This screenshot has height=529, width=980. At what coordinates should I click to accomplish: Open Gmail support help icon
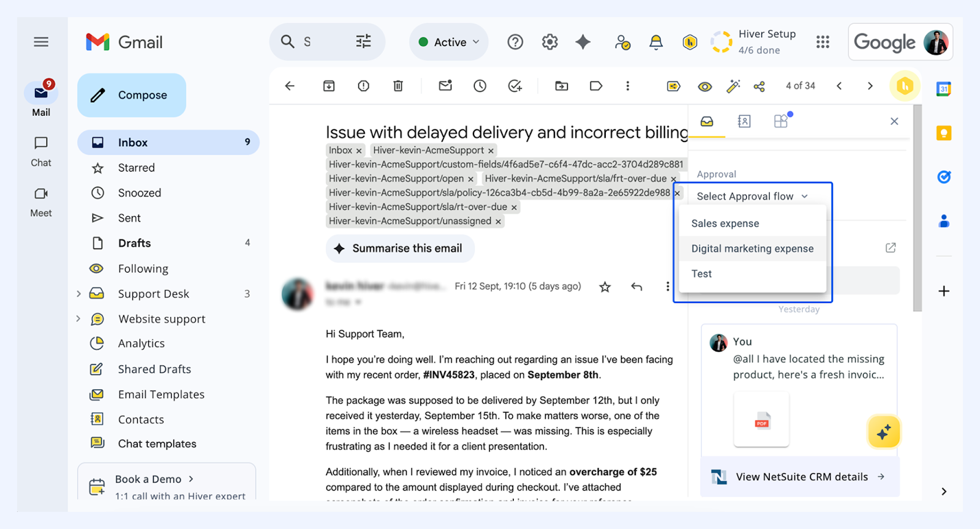coord(515,42)
